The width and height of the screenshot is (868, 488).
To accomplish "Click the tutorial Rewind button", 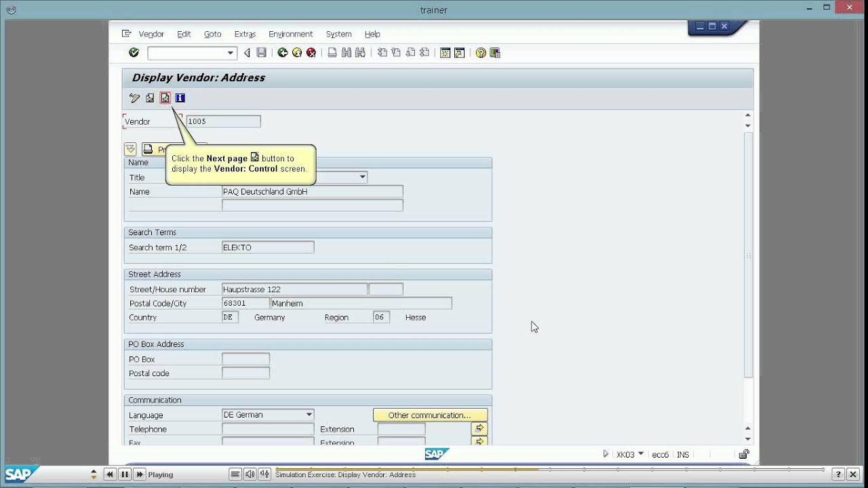I will 110,474.
